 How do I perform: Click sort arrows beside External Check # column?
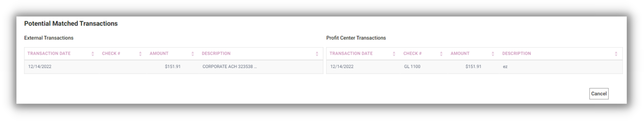tap(141, 54)
